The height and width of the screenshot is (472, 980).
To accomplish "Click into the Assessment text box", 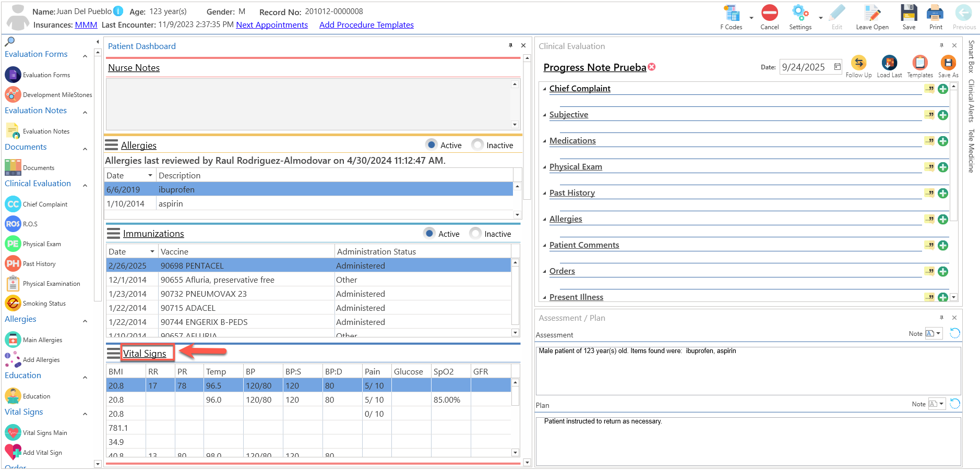I will 748,370.
